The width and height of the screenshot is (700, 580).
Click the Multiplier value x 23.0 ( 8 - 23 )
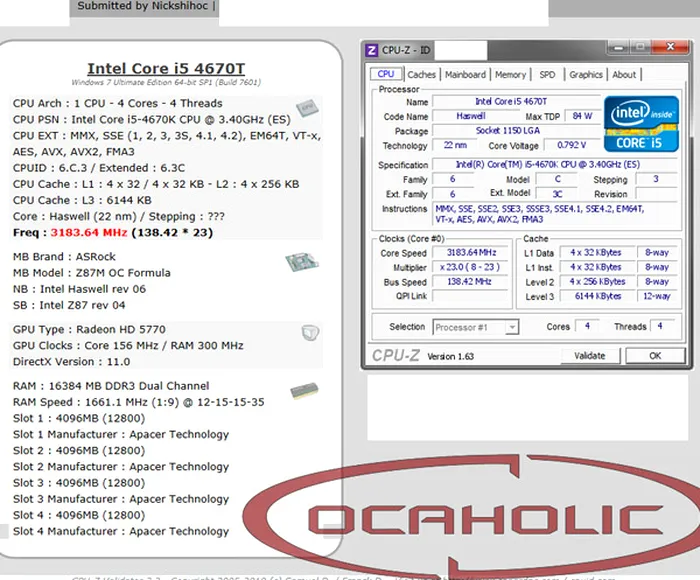point(471,267)
